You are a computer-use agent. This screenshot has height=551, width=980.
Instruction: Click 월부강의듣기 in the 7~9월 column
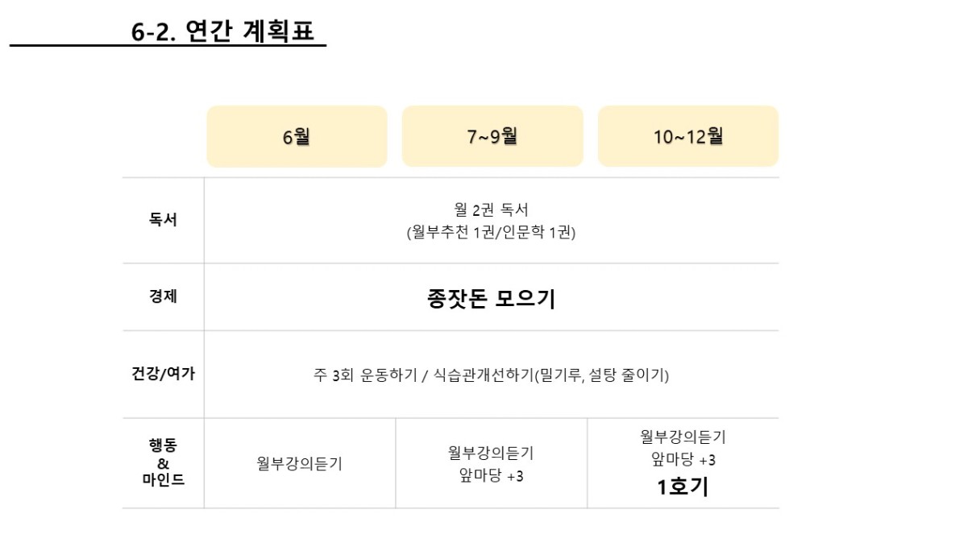(x=491, y=452)
